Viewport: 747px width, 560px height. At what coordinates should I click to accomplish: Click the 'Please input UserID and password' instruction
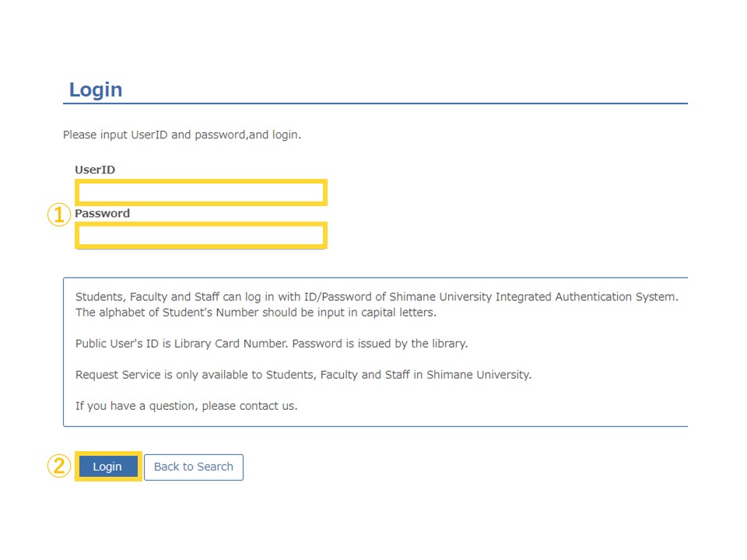[182, 135]
